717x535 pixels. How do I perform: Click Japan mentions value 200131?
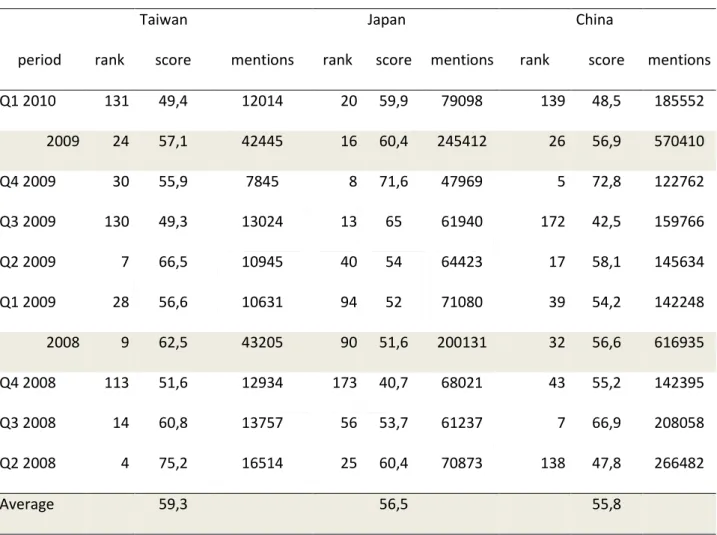pyautogui.click(x=462, y=342)
